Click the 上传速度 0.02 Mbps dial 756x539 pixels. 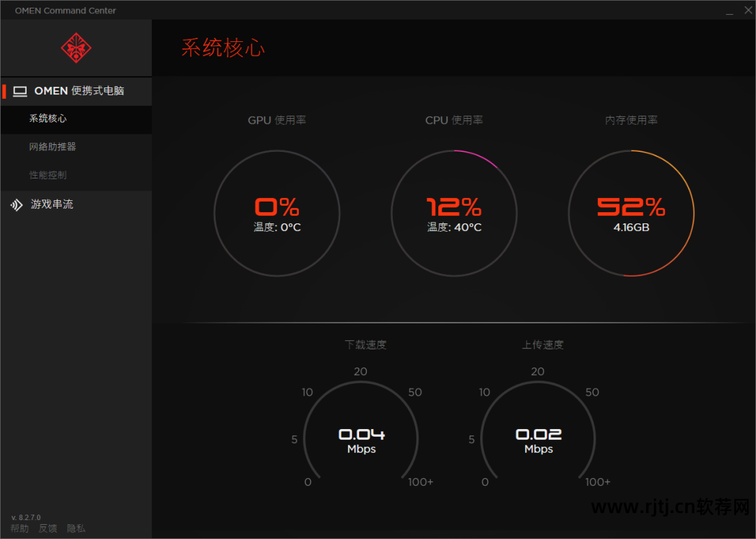538,430
